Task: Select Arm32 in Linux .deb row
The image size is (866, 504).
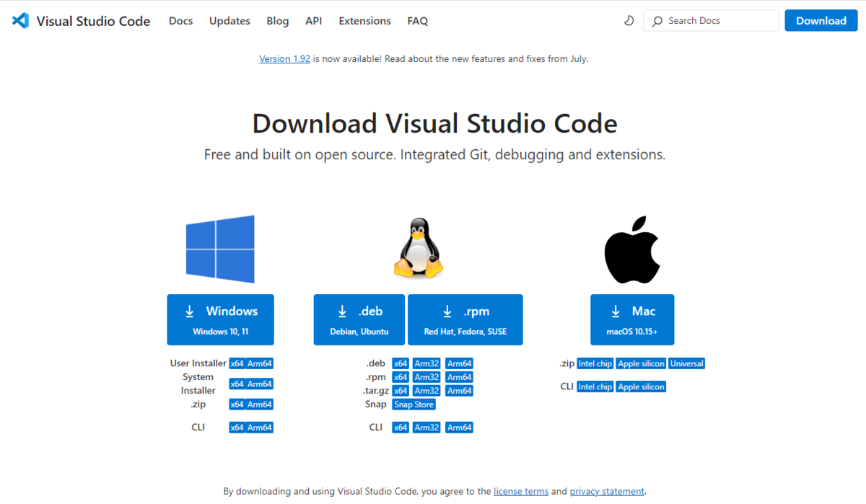Action: (427, 364)
